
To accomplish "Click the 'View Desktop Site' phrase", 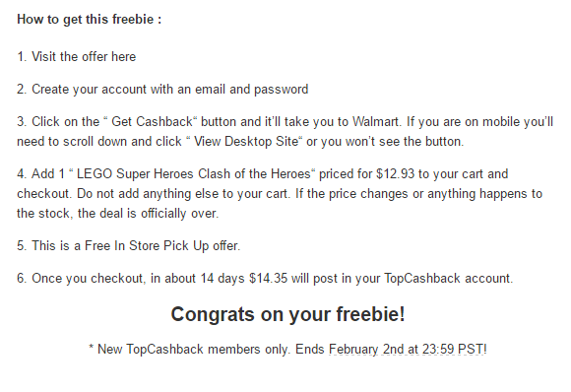I will pos(246,142).
